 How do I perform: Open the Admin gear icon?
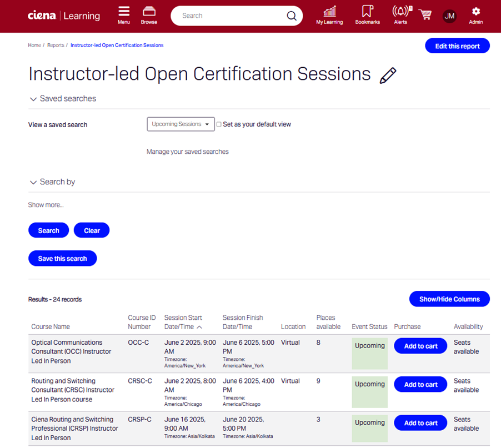coord(476,15)
